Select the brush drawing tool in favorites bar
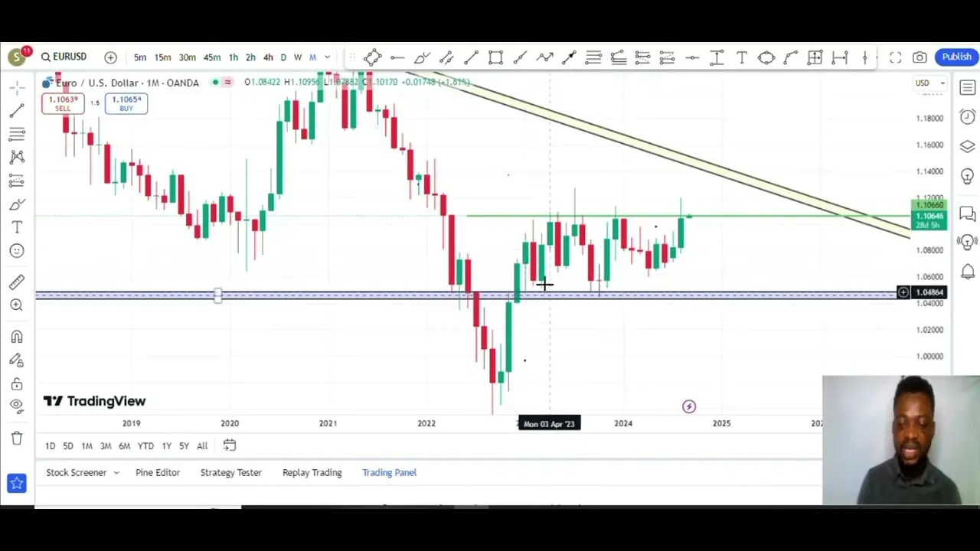This screenshot has height=551, width=980. tap(422, 57)
